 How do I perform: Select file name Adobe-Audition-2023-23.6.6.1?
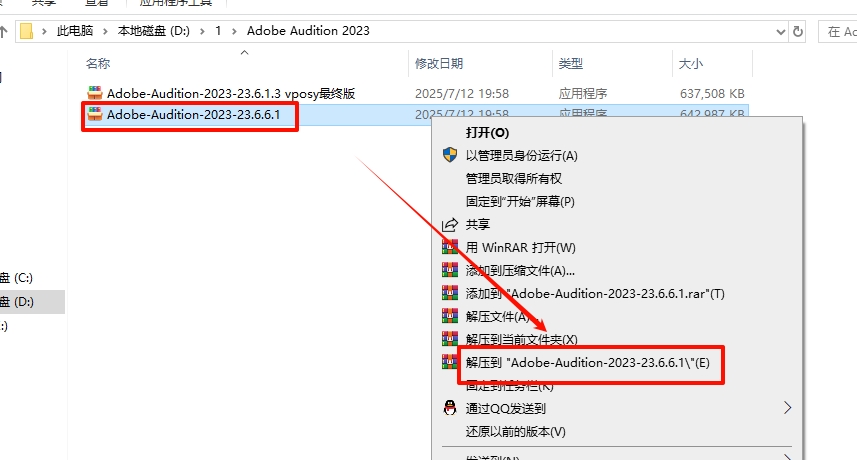(193, 114)
